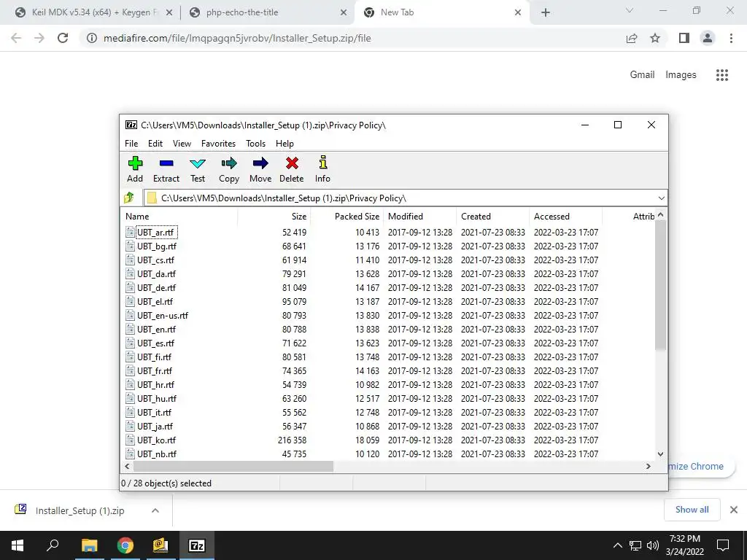This screenshot has height=560, width=747.
Task: Open the Gmail link
Action: point(642,75)
